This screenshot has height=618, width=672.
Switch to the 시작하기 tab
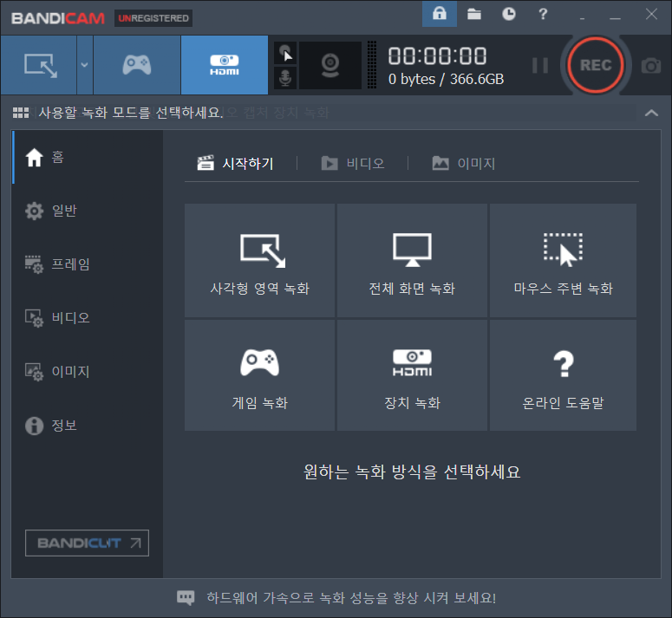(x=235, y=163)
